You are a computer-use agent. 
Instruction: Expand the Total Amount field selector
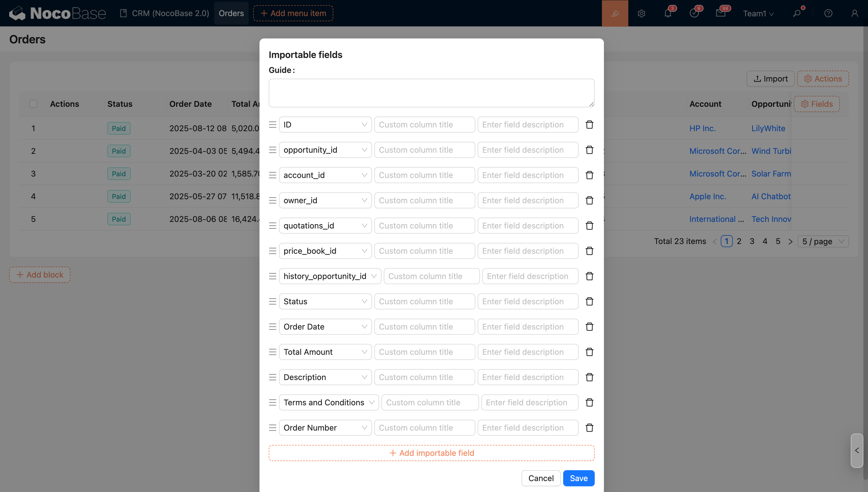point(325,352)
